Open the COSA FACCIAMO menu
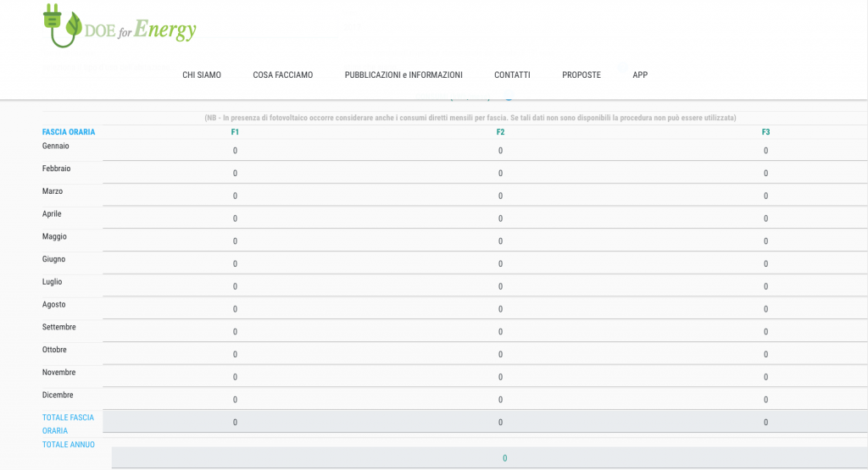This screenshot has height=470, width=868. 282,75
